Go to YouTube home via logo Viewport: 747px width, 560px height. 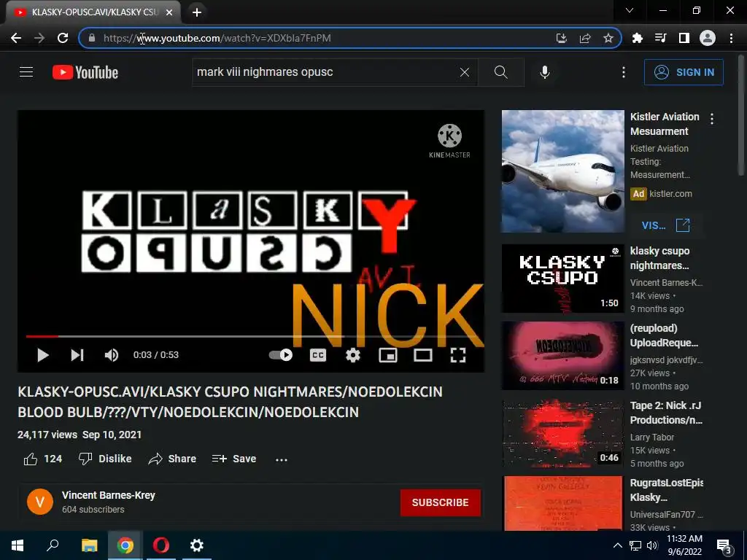click(x=85, y=72)
